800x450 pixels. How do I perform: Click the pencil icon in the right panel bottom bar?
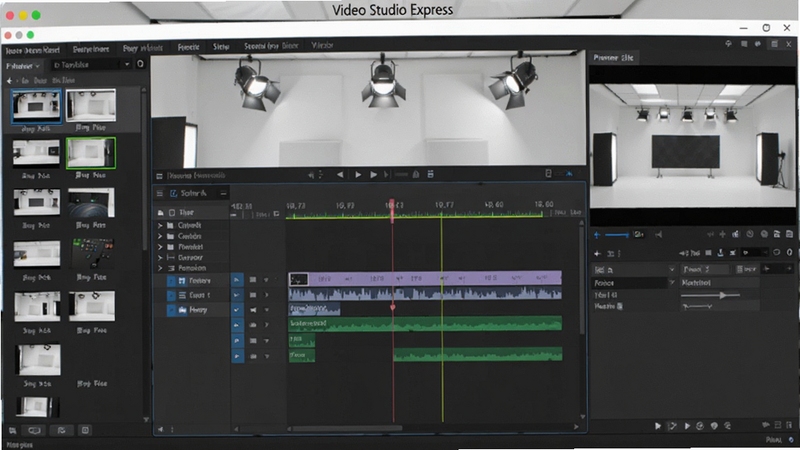(672, 426)
